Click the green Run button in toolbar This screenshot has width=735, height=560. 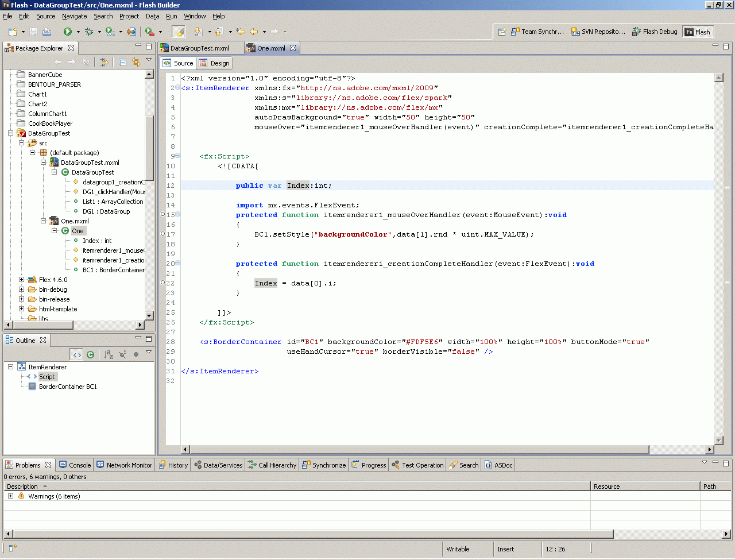[x=67, y=32]
